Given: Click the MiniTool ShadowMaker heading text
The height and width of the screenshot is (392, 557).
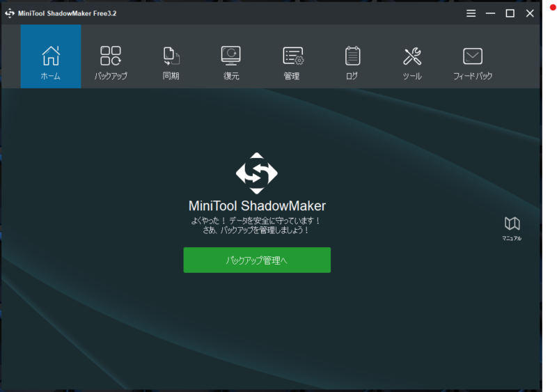Looking at the screenshot, I should [257, 206].
